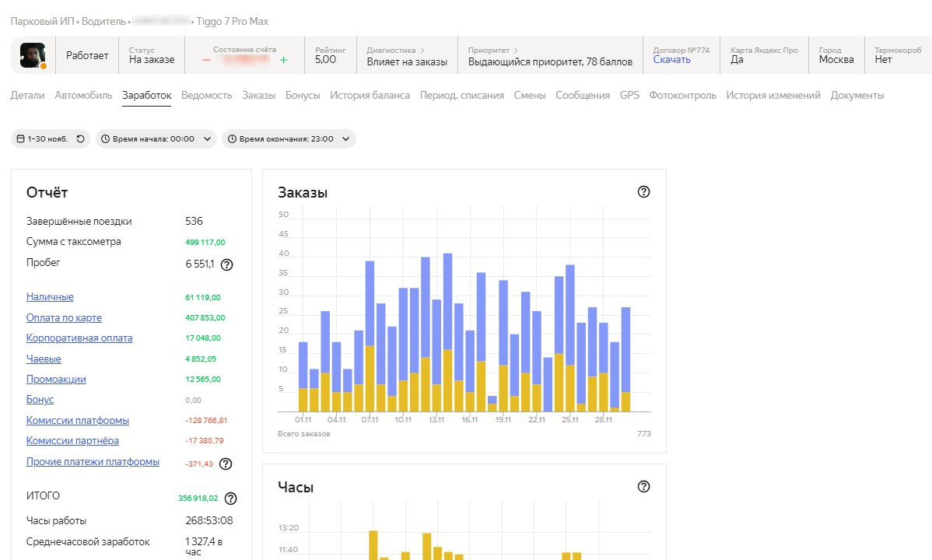Open help icon in the Часы chart
Viewport: 932px width, 560px height.
coord(643,487)
